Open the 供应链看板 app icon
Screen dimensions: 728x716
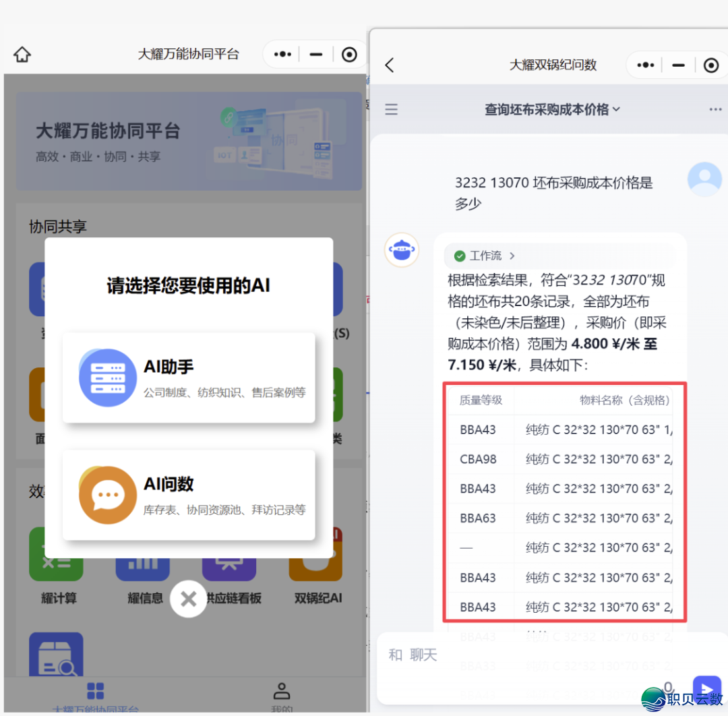229,569
